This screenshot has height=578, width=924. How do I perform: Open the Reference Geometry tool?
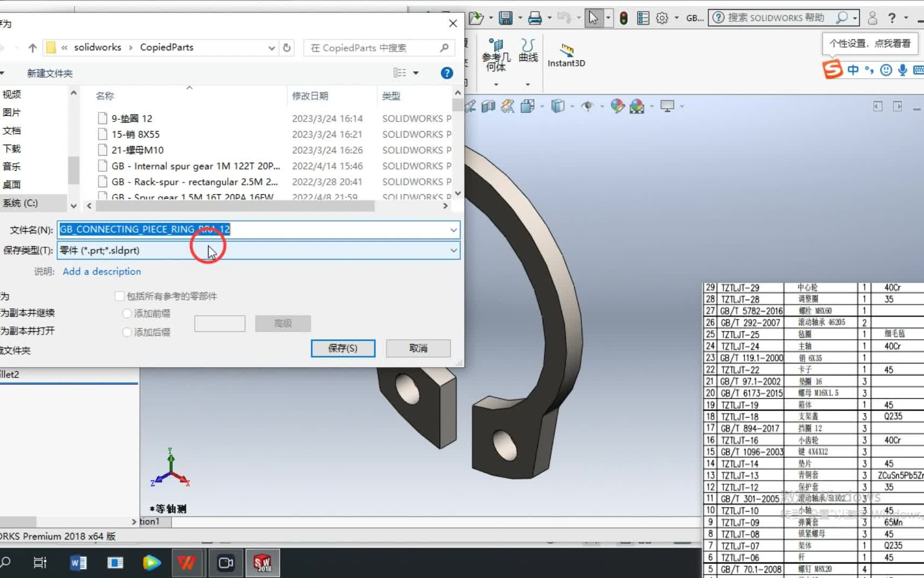pos(496,55)
